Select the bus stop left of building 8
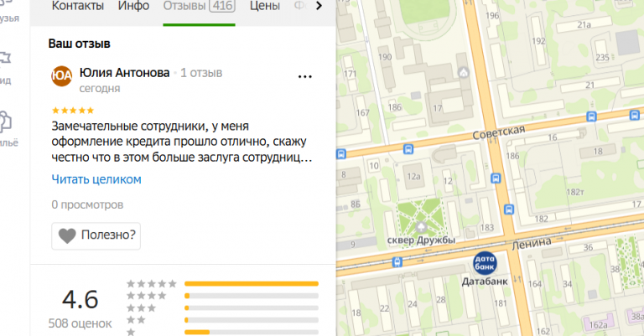 pyautogui.click(x=341, y=154)
